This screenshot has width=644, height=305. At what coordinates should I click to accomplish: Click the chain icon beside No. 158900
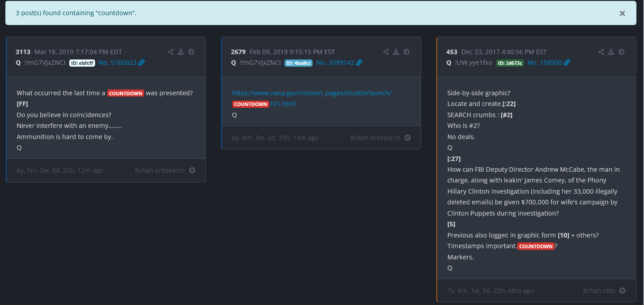567,63
